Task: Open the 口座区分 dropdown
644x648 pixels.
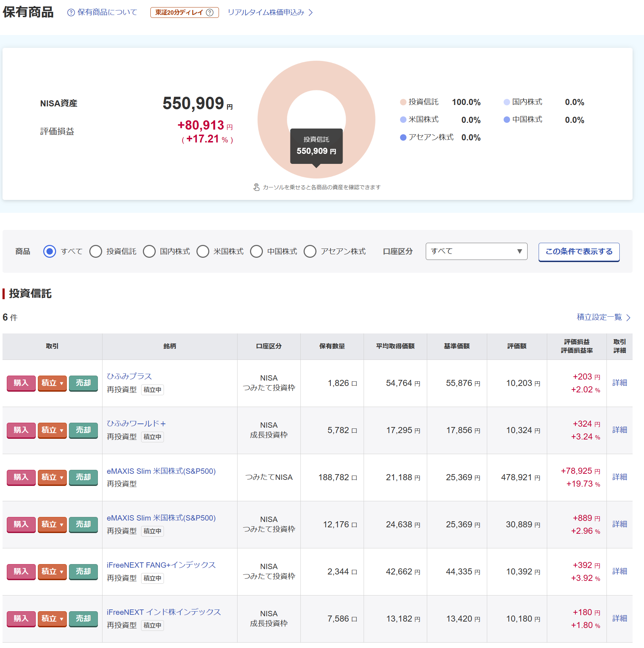Action: pos(476,251)
